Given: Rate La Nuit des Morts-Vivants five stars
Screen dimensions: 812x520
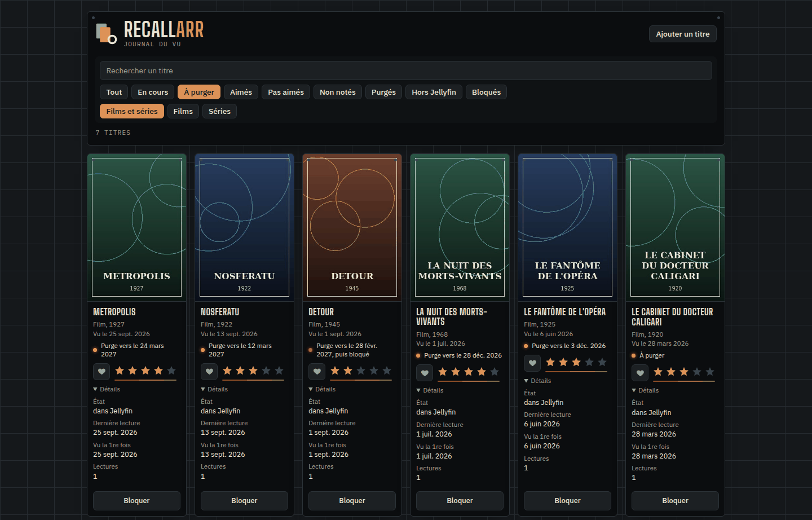Looking at the screenshot, I should [x=495, y=372].
